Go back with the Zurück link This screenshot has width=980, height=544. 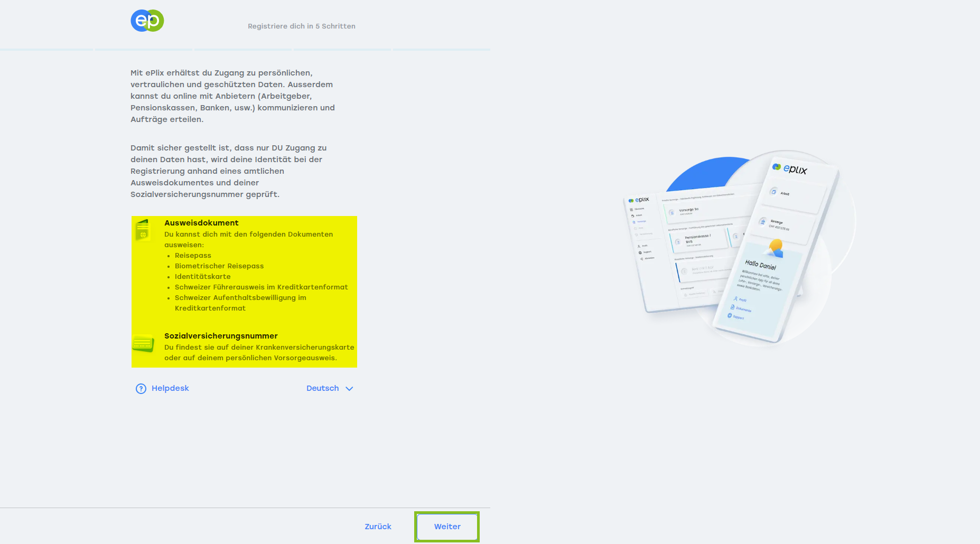pyautogui.click(x=378, y=527)
